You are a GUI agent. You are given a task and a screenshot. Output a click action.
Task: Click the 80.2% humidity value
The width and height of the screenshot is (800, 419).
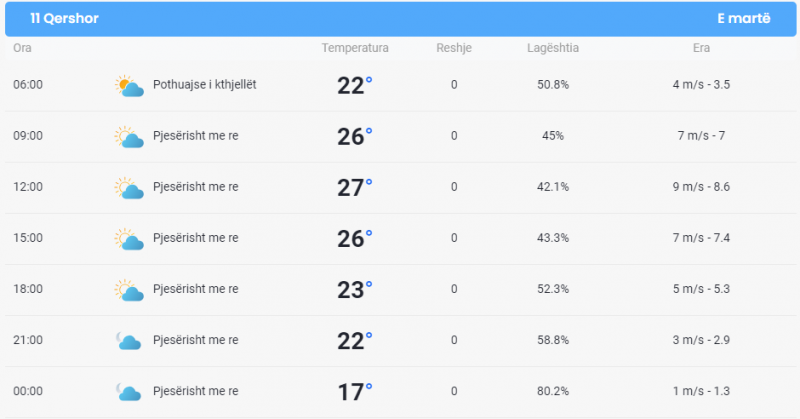(553, 391)
